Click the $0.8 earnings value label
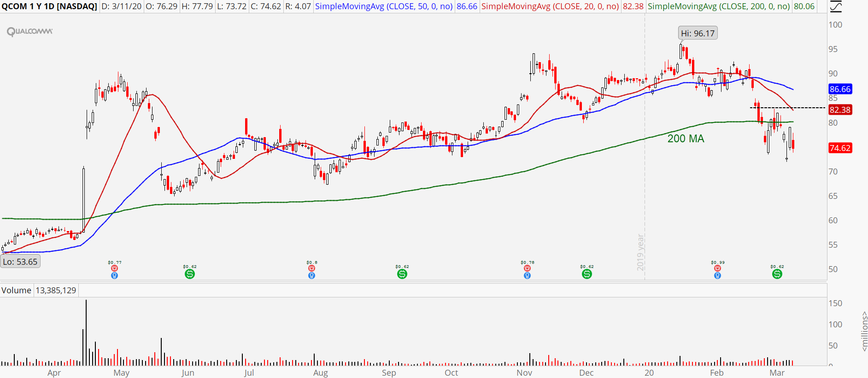This screenshot has height=378, width=868. coord(312,262)
